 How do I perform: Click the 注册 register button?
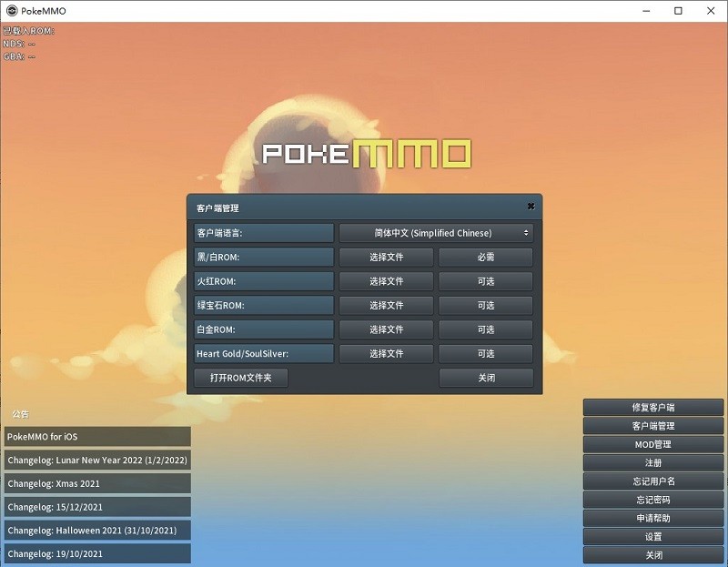(652, 463)
